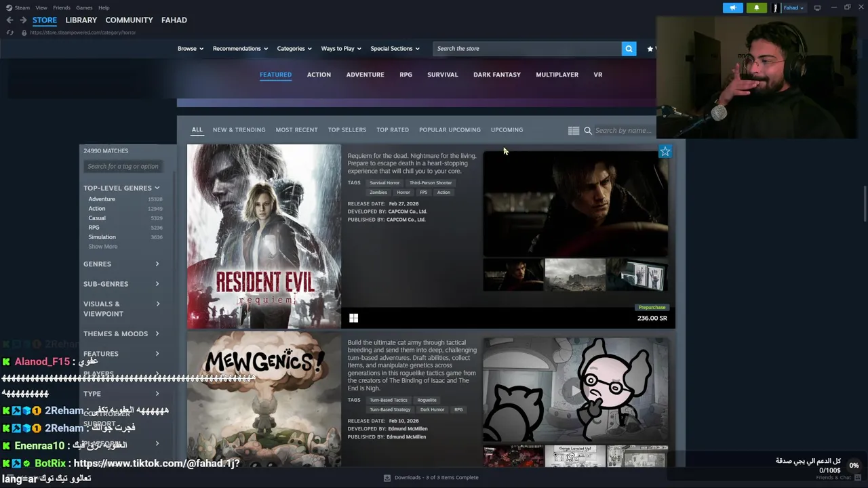
Task: Select the STORE tab
Action: tap(45, 20)
